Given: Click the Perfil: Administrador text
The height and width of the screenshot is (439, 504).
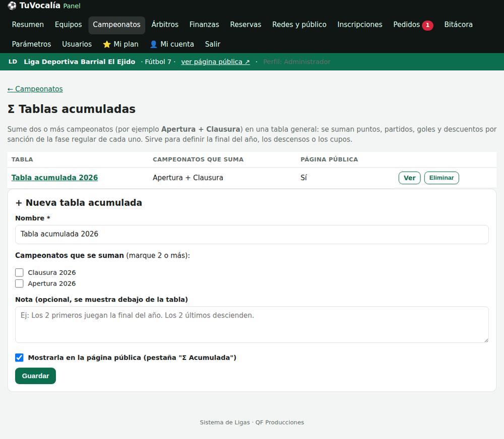Looking at the screenshot, I should click(x=297, y=61).
